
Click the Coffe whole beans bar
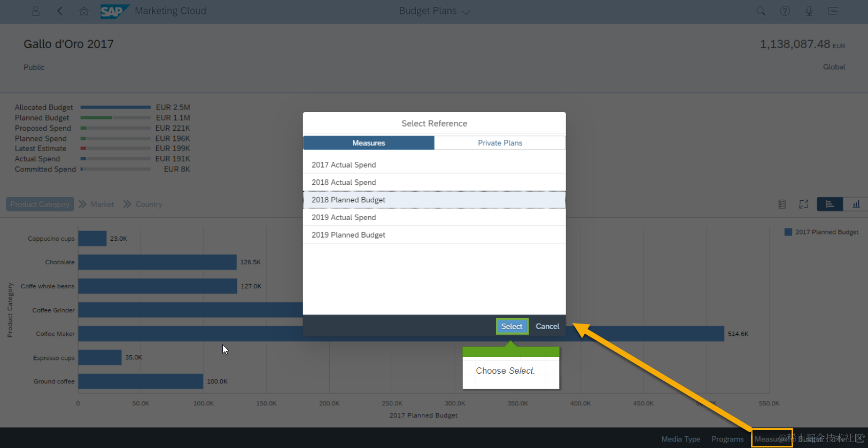[x=158, y=286]
